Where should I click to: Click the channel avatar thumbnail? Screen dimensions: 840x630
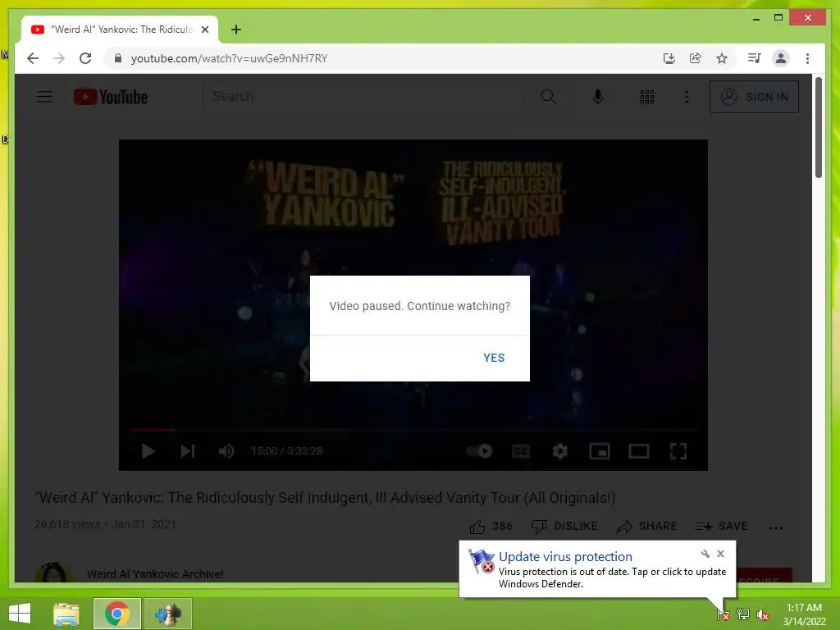tap(53, 572)
